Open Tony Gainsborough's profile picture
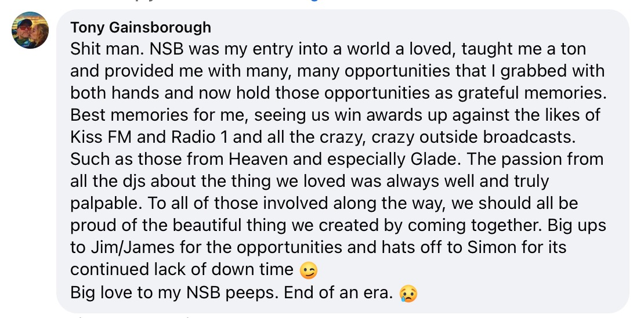644x318 pixels. (30, 30)
